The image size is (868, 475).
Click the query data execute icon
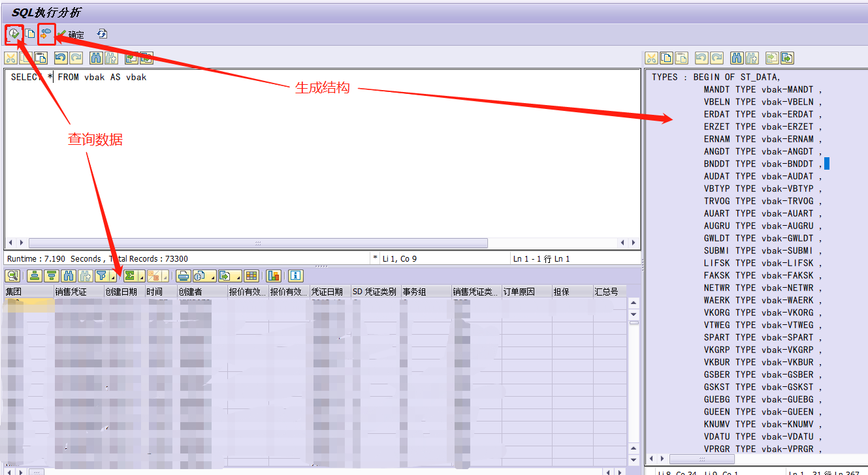pyautogui.click(x=14, y=34)
